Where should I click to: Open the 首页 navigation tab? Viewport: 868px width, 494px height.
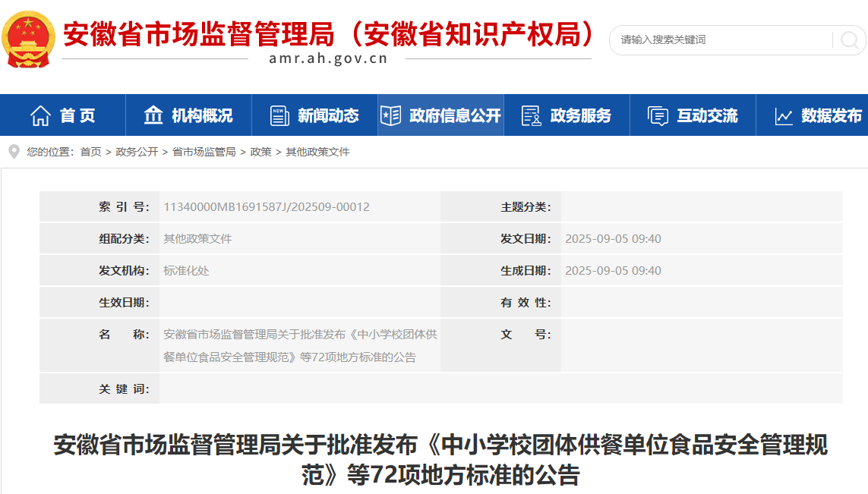(x=63, y=115)
